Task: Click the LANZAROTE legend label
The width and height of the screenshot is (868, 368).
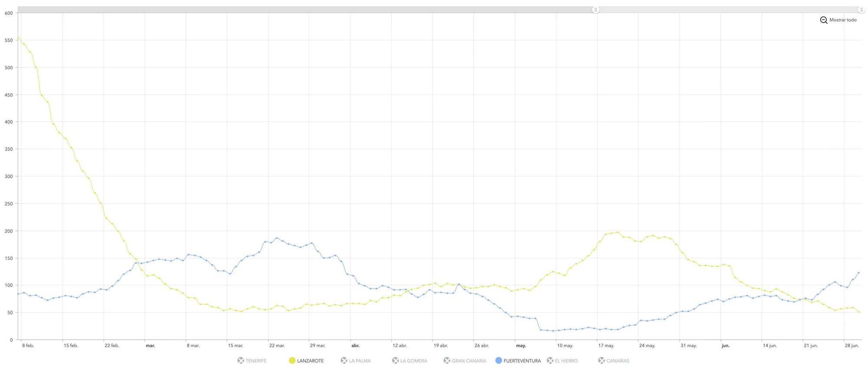Action: click(x=310, y=361)
